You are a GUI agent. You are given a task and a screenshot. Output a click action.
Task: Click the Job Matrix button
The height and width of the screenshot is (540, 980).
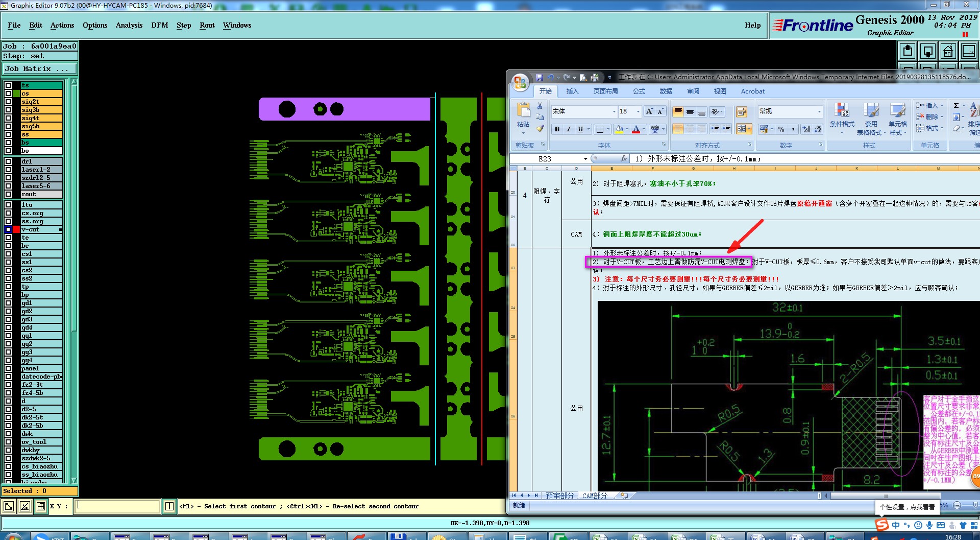click(x=40, y=68)
